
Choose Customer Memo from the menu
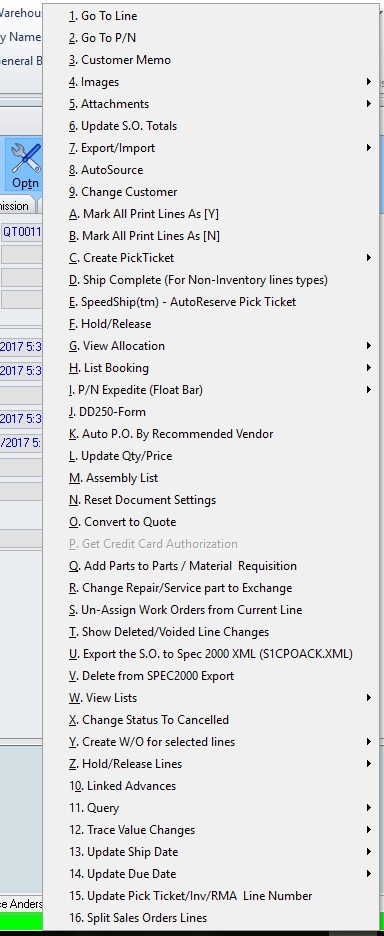click(210, 60)
